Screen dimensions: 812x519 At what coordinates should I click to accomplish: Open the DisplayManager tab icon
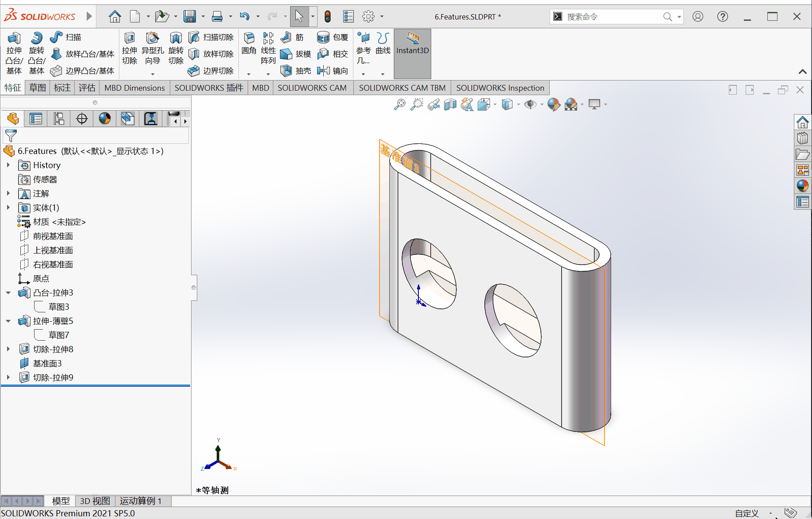(x=105, y=119)
